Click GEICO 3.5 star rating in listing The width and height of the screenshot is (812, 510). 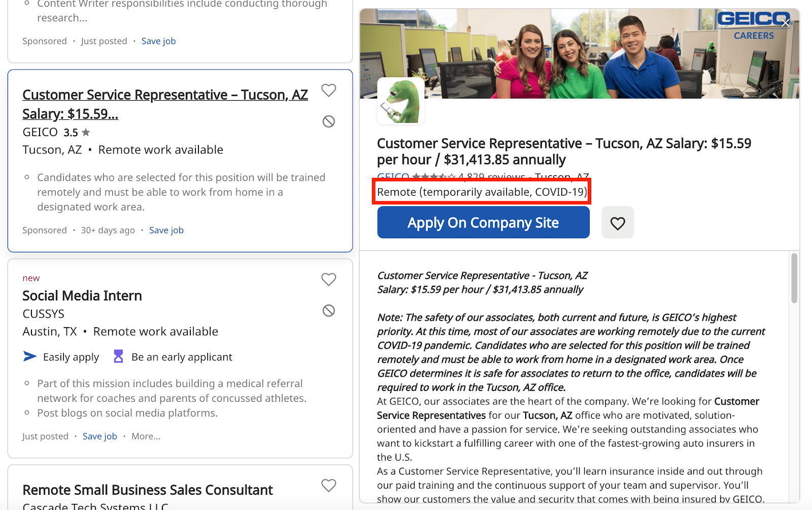click(x=77, y=133)
